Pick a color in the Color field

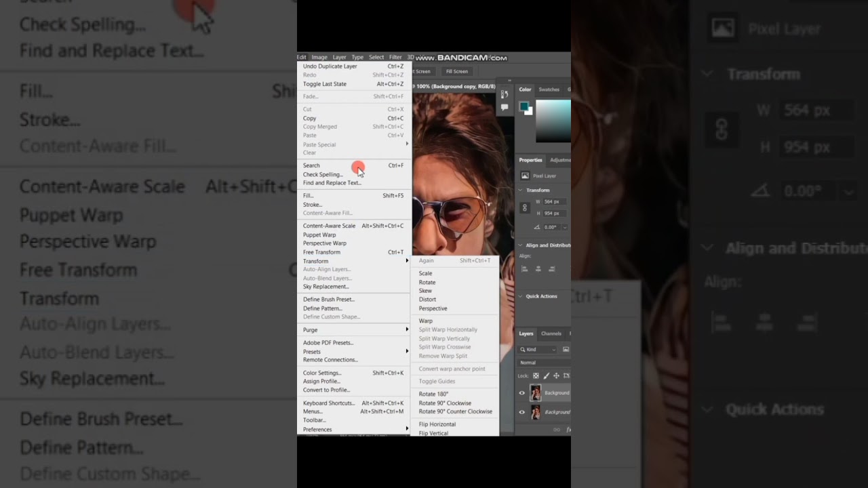pos(553,121)
